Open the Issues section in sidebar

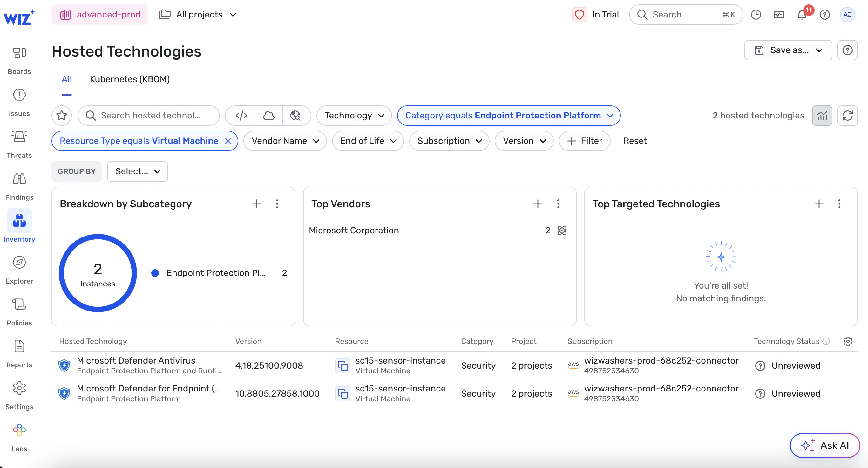pyautogui.click(x=19, y=102)
